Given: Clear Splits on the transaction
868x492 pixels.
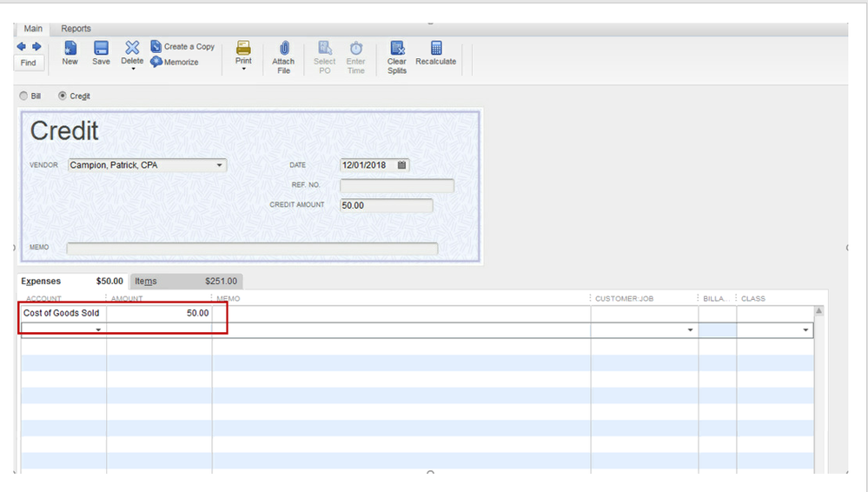Looking at the screenshot, I should 397,57.
